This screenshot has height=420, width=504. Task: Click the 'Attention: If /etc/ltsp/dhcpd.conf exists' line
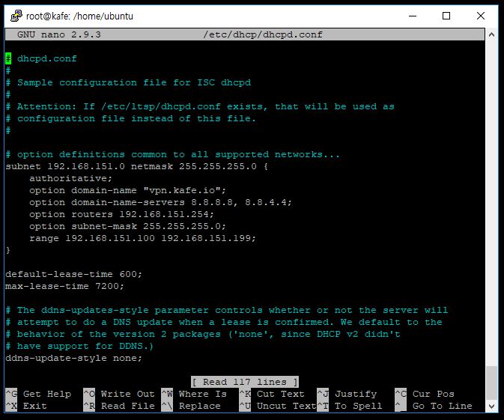(200, 107)
